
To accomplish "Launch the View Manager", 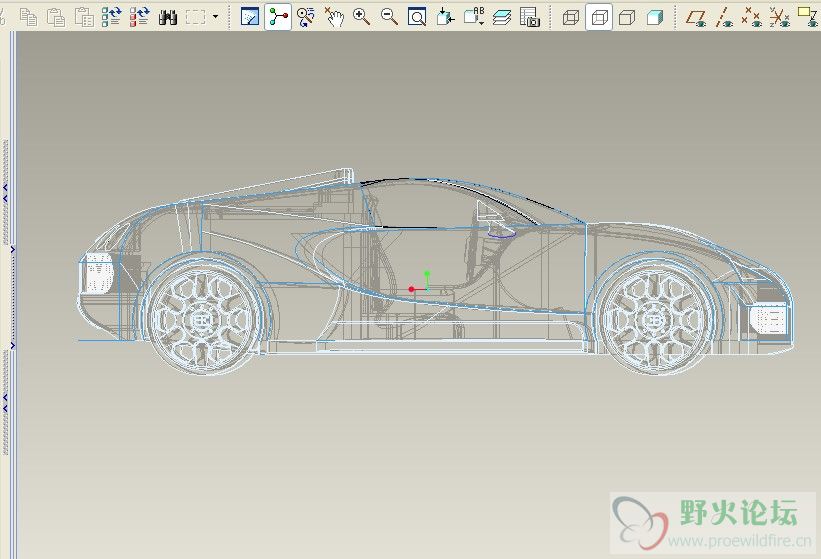I will [530, 17].
